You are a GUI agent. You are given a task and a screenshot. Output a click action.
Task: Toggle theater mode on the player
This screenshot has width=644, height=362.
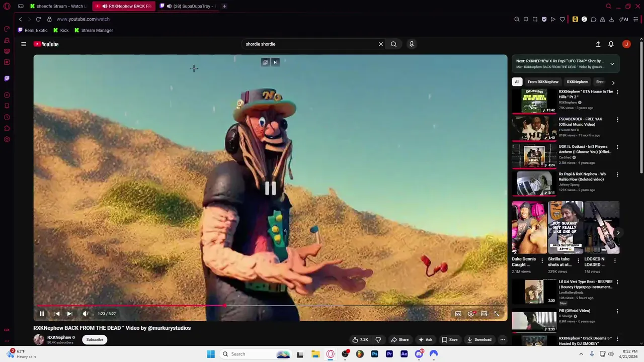pos(484,314)
